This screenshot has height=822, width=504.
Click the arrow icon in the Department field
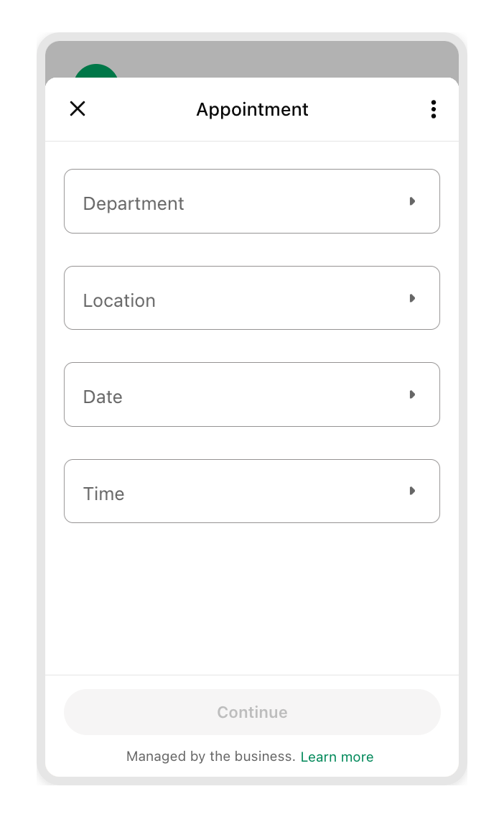412,201
